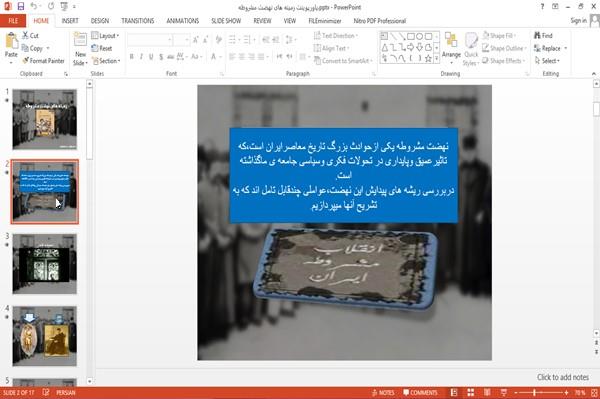600x399 pixels.
Task: Toggle Strikethrough formatting
Action: 170,57
